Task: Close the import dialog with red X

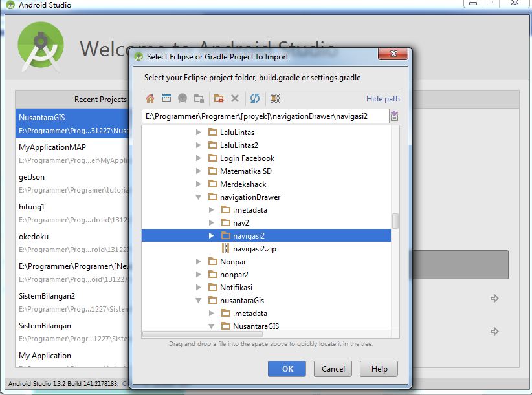Action: (393, 54)
